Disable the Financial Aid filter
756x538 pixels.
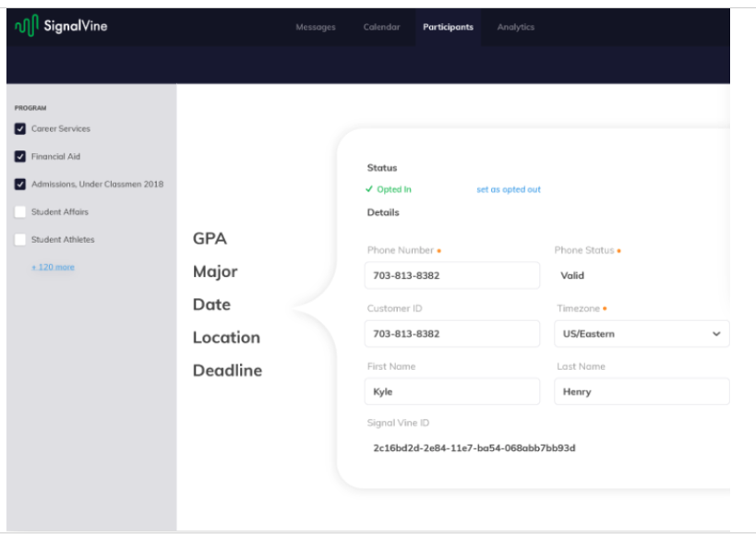20,157
